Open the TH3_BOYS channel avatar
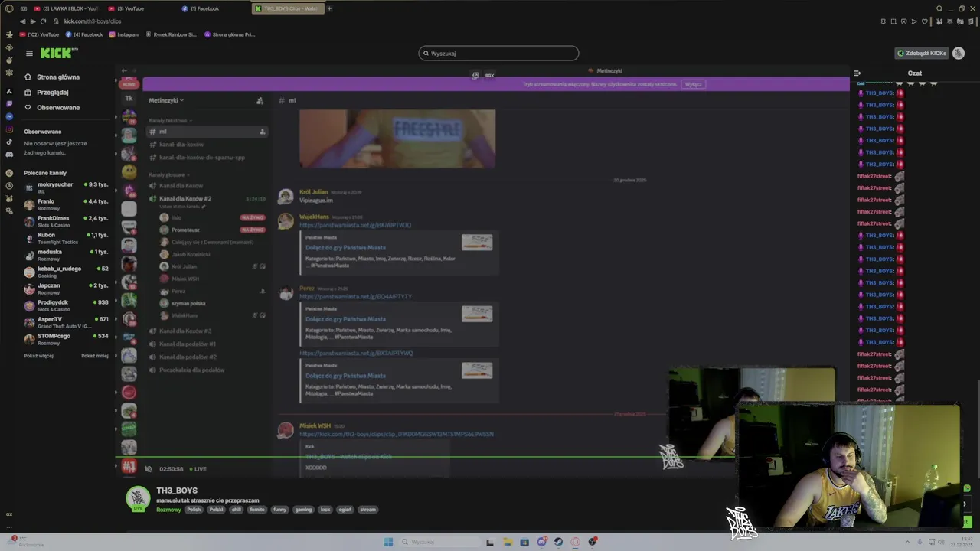This screenshot has height=551, width=980. pos(138,499)
